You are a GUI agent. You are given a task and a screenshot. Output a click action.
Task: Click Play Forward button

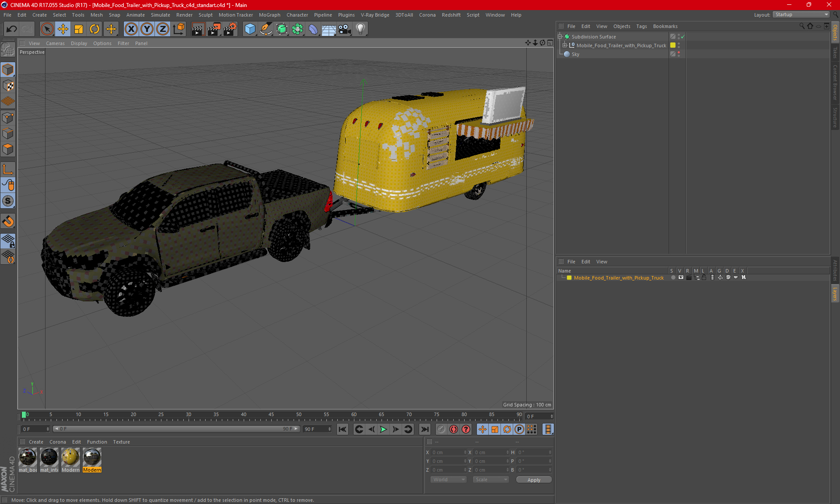click(x=383, y=429)
